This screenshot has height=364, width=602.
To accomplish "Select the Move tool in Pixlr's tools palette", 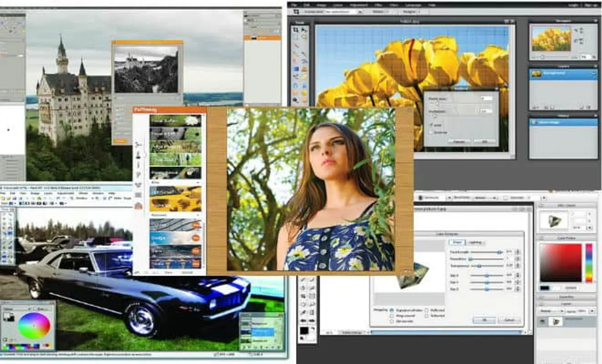I will tap(303, 31).
